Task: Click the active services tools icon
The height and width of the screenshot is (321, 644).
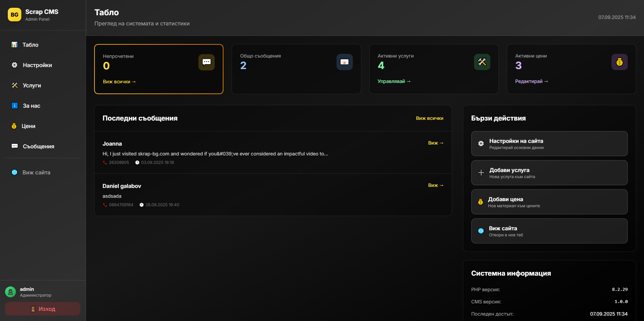Action: pos(482,62)
